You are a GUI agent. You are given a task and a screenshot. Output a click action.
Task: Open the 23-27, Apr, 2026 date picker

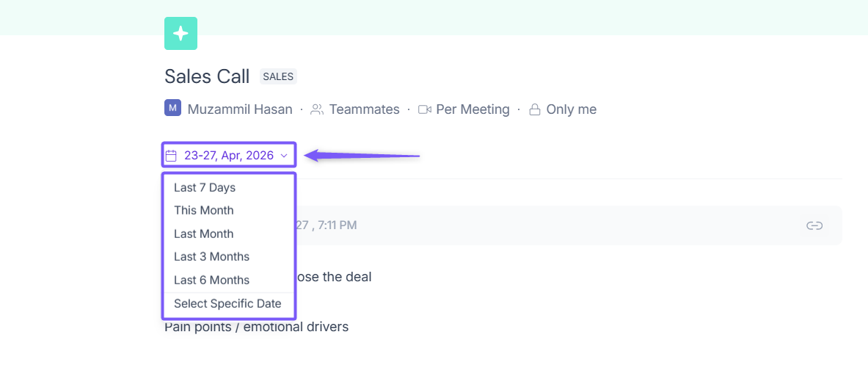[229, 156]
